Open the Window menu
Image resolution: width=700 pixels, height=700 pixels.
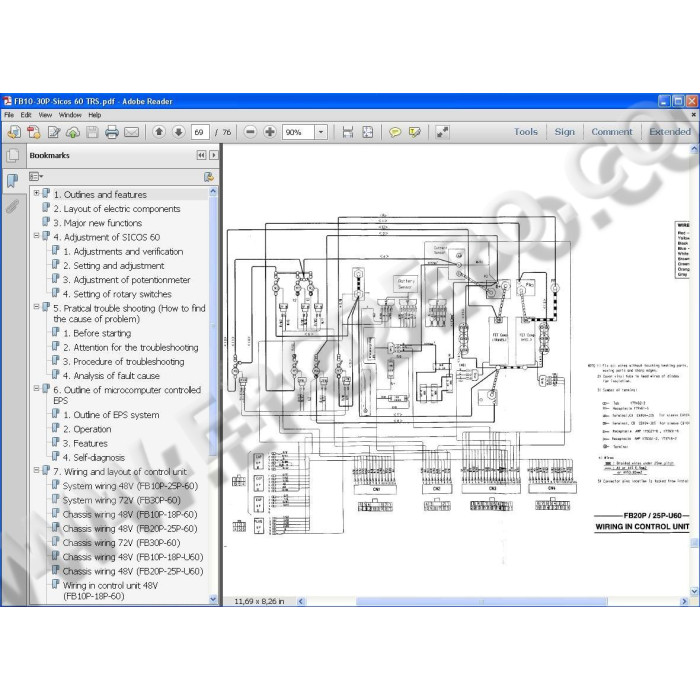click(70, 115)
